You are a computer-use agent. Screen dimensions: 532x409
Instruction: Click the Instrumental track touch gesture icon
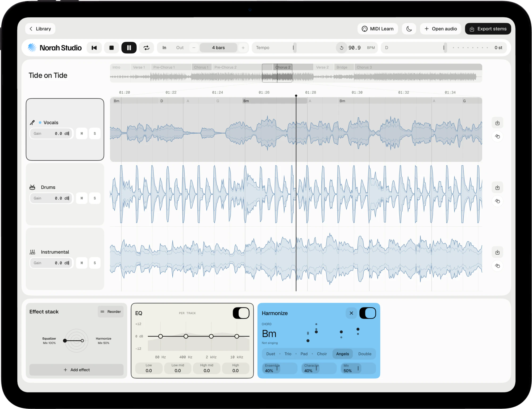pos(497,266)
